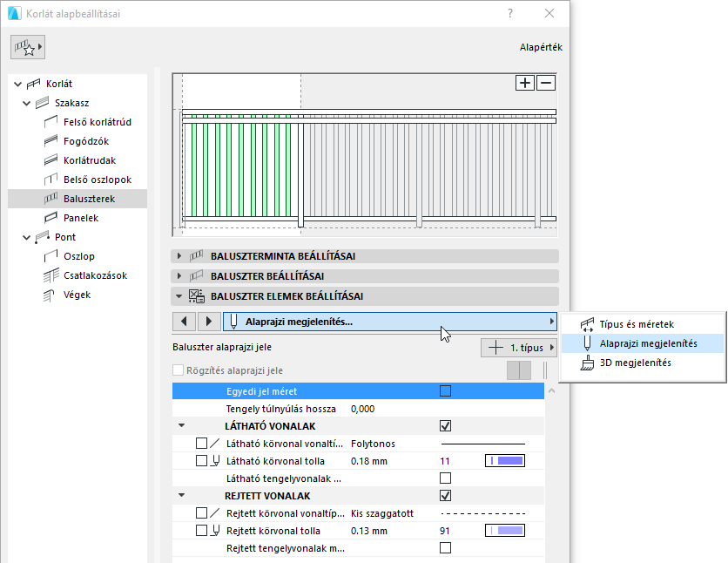The image size is (728, 563).
Task: Zoom in on the railing preview
Action: click(525, 82)
